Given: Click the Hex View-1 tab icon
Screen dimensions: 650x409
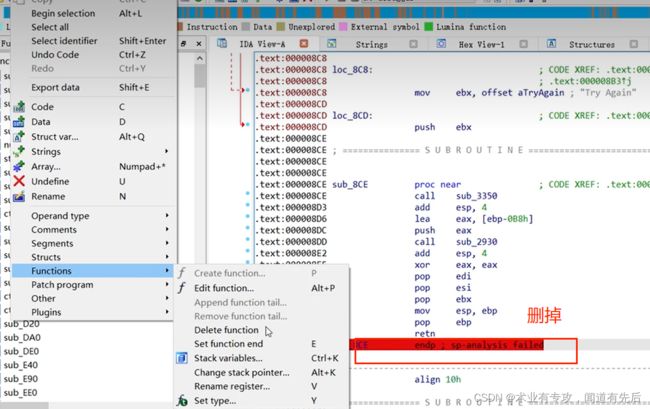Looking at the screenshot, I should tap(441, 44).
